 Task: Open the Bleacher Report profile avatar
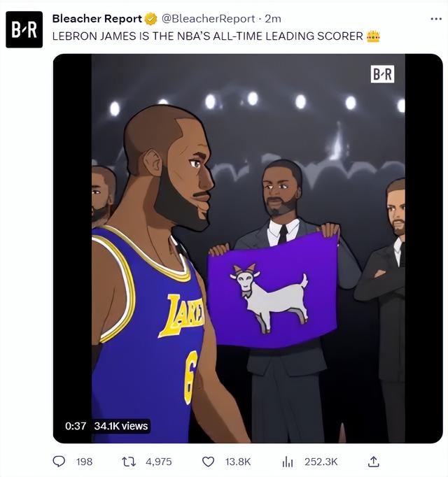tap(24, 29)
